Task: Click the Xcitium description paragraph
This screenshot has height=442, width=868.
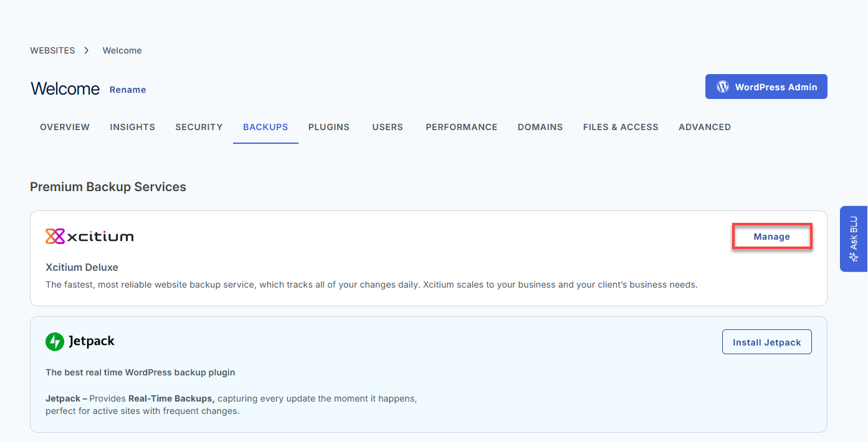Action: [371, 284]
